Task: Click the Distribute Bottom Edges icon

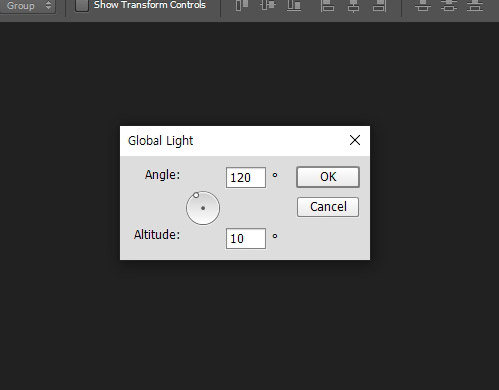Action: click(x=475, y=5)
